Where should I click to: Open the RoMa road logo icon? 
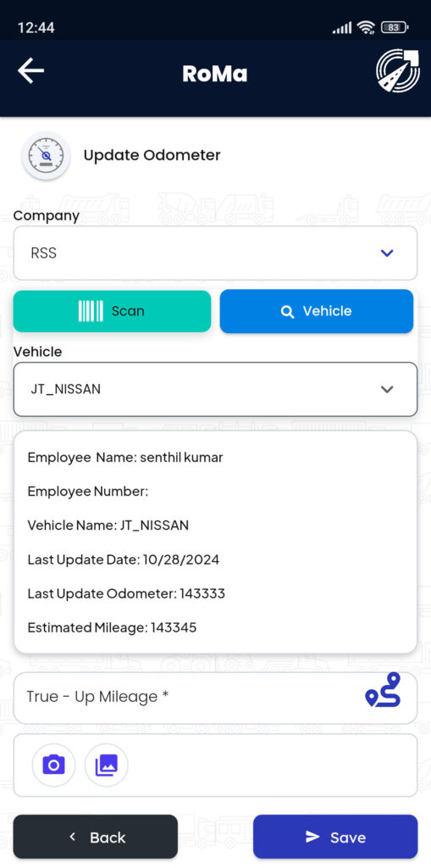tap(398, 71)
